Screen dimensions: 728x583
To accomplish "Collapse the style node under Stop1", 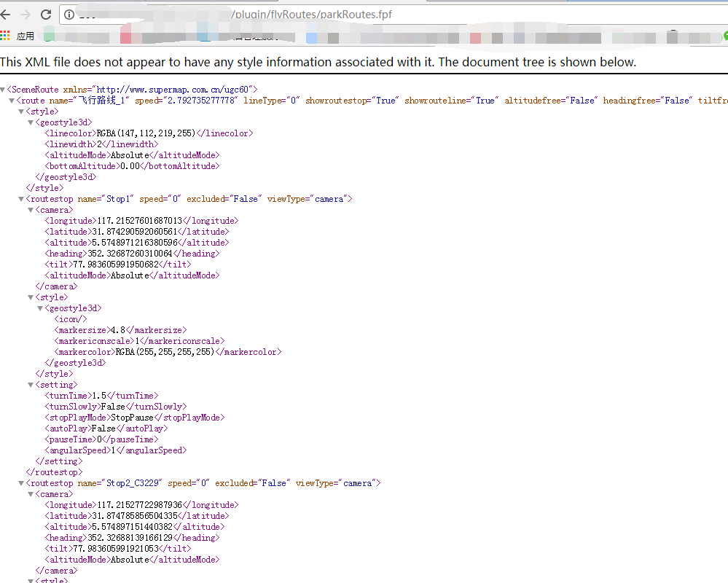I will coord(31,297).
